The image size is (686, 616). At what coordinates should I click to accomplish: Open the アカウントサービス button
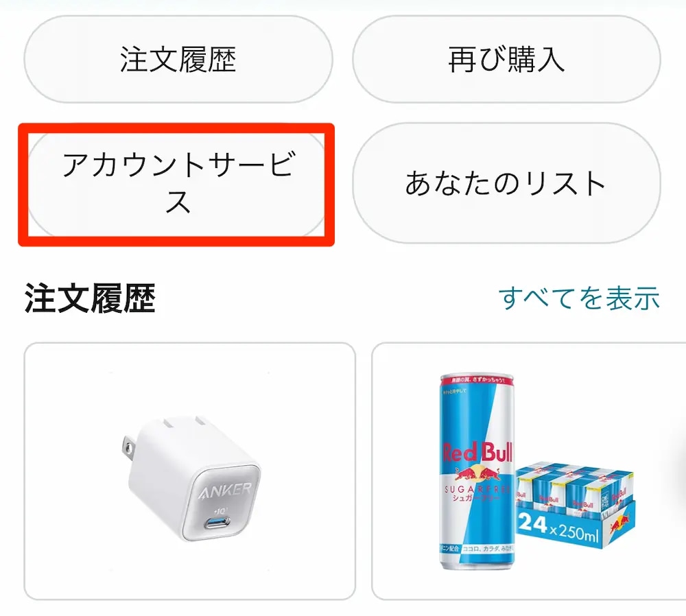tap(177, 185)
